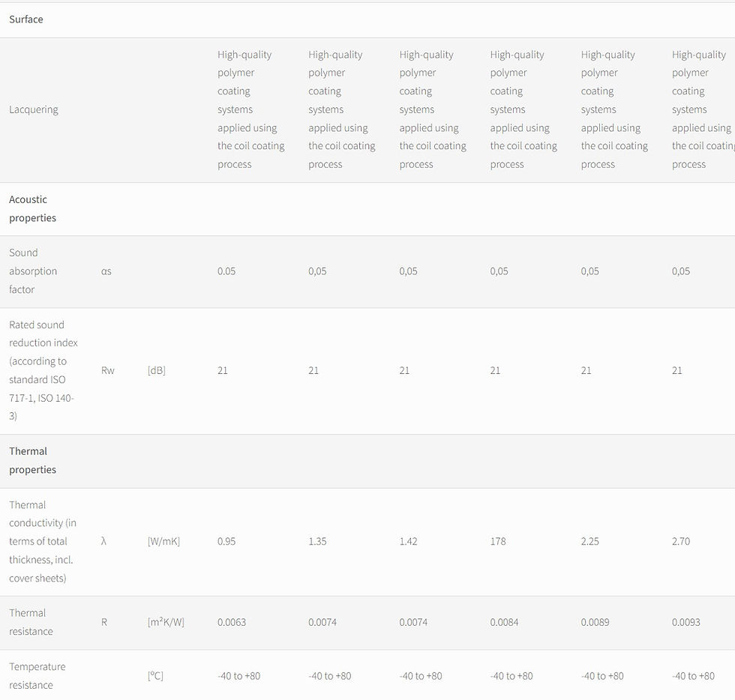This screenshot has height=700, width=735.
Task: Click the 0.95 thermal conductivity value
Action: 226,541
